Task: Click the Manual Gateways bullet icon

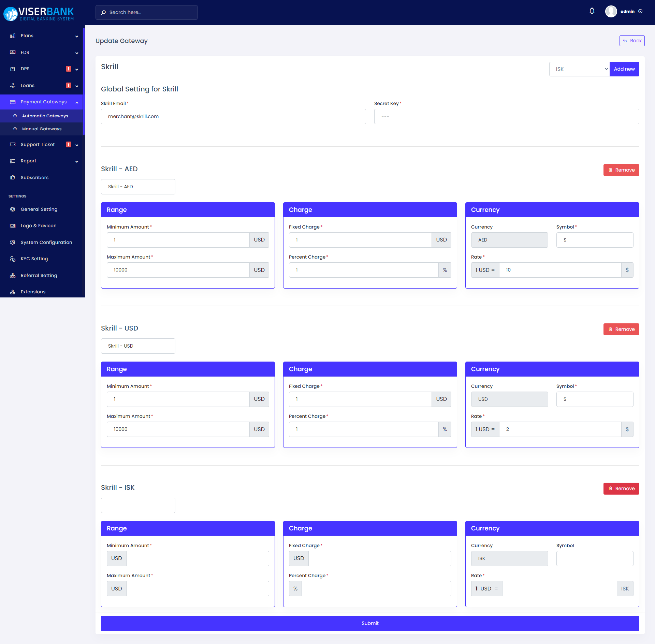Action: pyautogui.click(x=15, y=129)
